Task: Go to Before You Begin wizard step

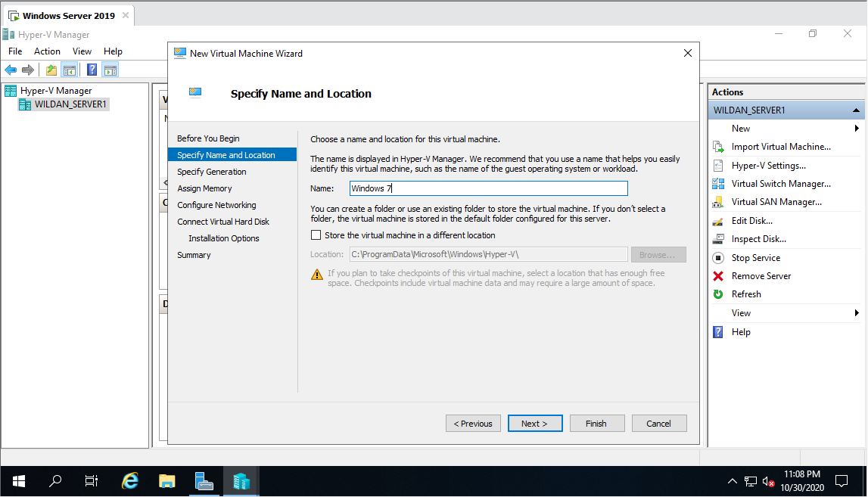Action: point(208,138)
